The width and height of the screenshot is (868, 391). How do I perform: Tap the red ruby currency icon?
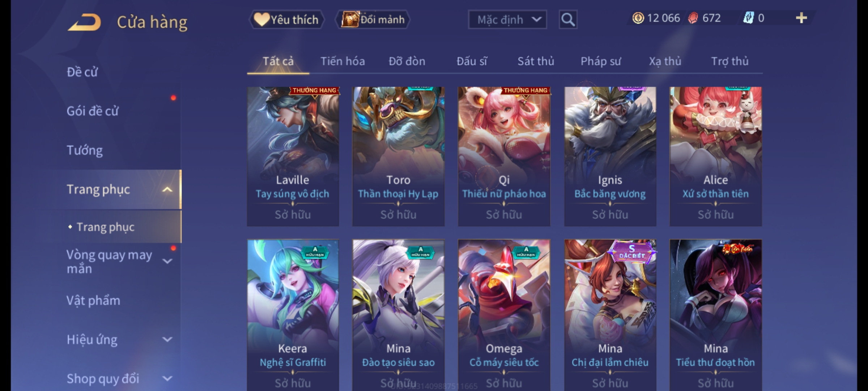tap(693, 18)
